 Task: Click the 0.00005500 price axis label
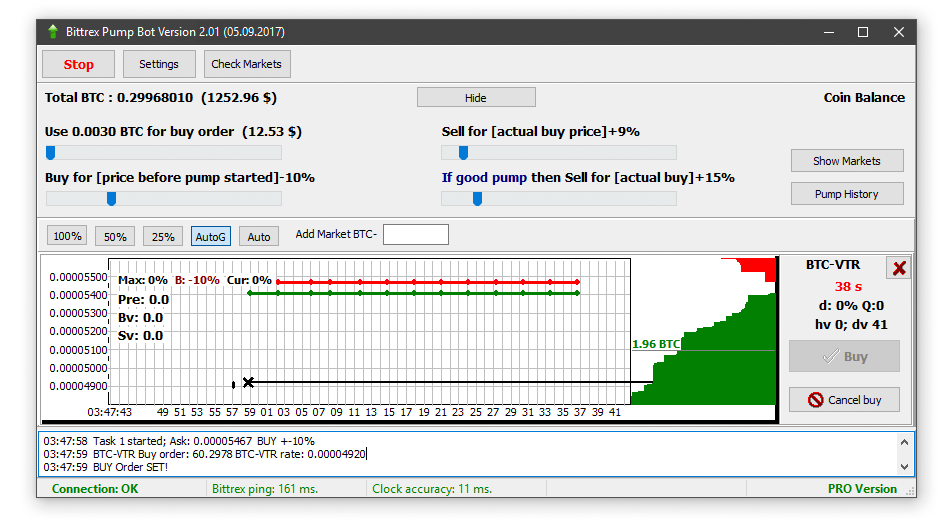click(78, 277)
